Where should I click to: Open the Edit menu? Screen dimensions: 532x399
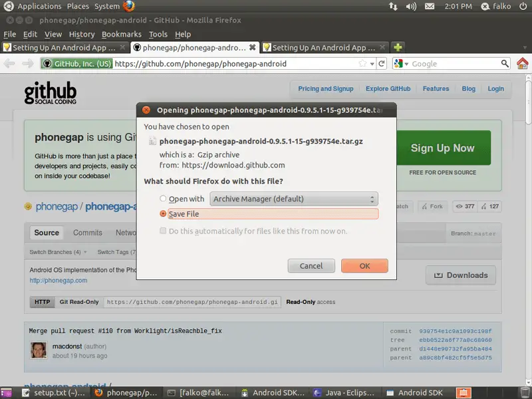point(30,35)
